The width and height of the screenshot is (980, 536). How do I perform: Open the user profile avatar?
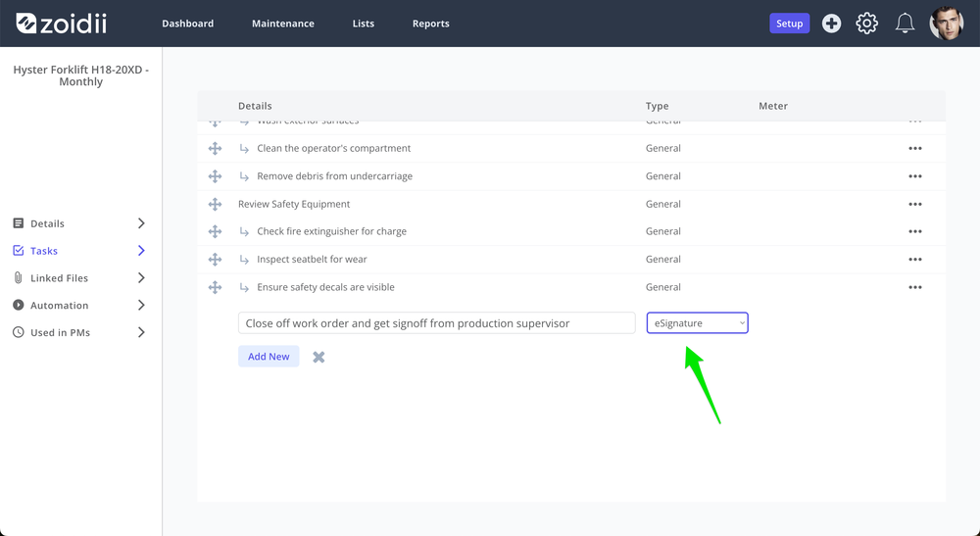947,24
